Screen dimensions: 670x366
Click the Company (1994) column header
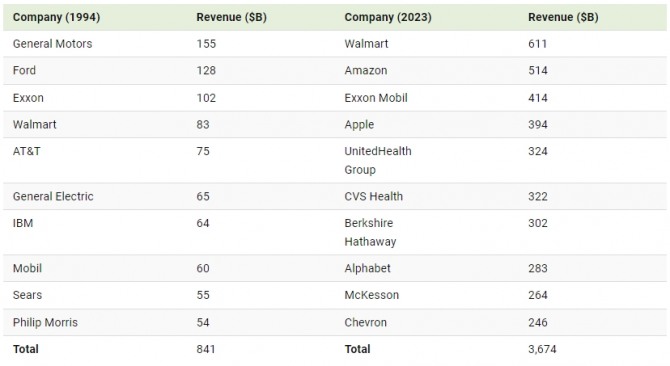56,17
